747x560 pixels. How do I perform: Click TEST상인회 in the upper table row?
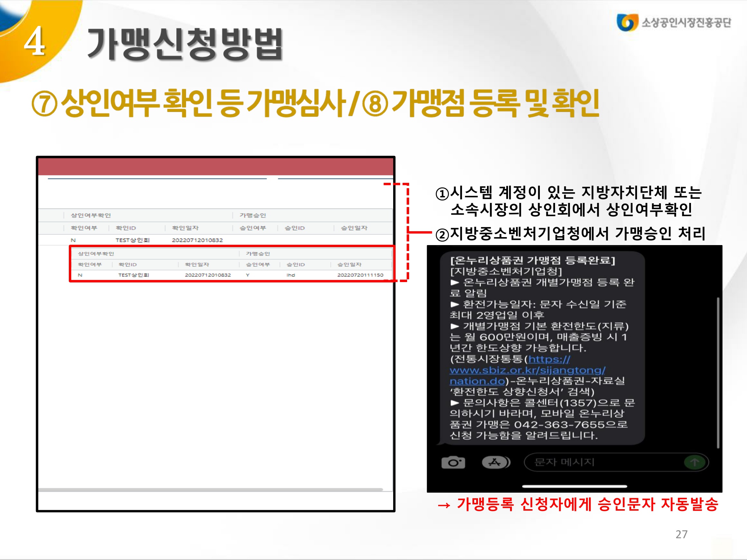click(132, 240)
